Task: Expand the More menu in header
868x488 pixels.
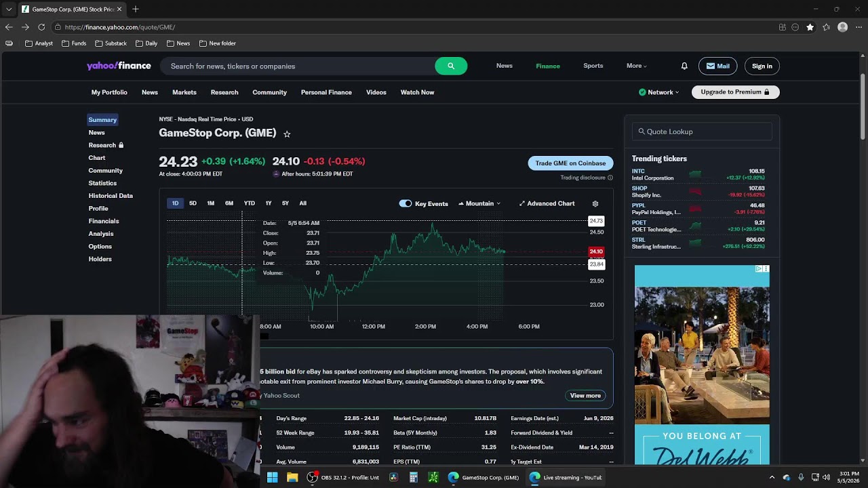Action: coord(636,66)
